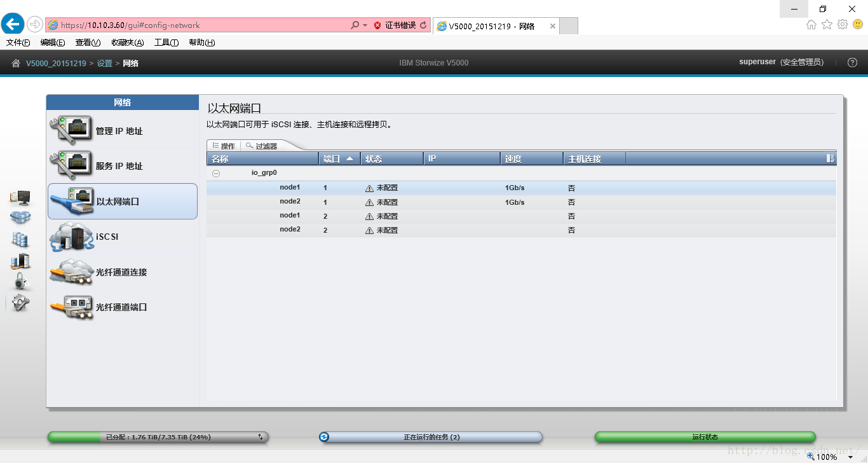Sort by IP column header
This screenshot has height=463, width=868.
[x=462, y=159]
